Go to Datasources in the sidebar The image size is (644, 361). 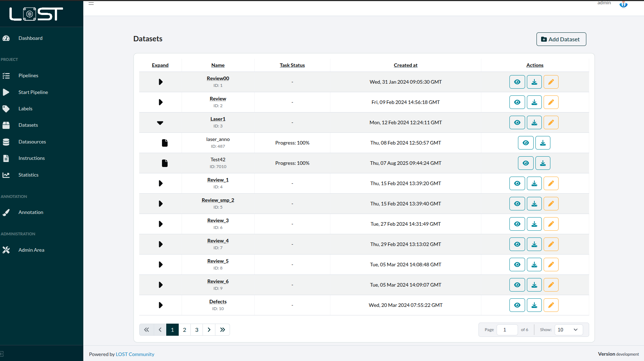pyautogui.click(x=32, y=142)
